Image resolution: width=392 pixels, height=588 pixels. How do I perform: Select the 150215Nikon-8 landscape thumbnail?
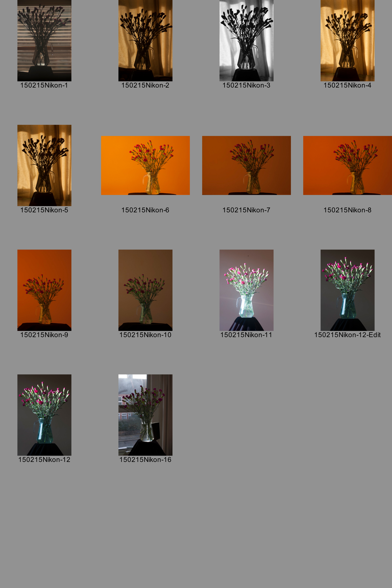coord(347,165)
